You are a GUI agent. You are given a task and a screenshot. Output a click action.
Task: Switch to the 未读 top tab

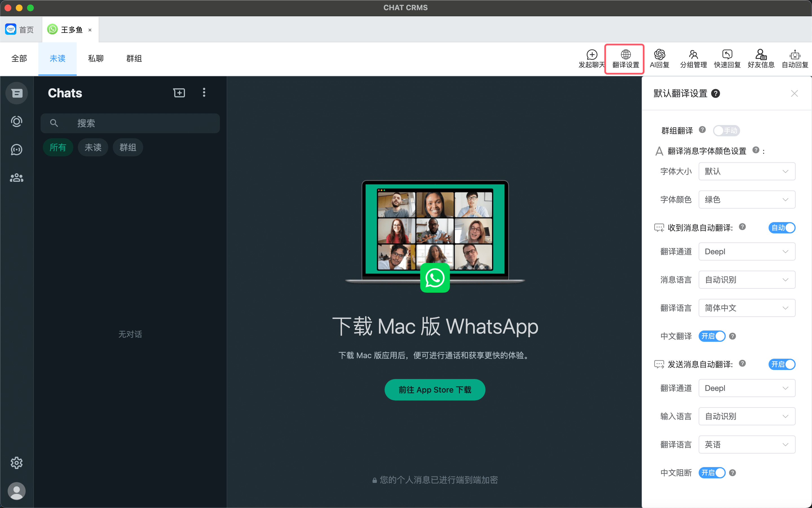tap(58, 59)
